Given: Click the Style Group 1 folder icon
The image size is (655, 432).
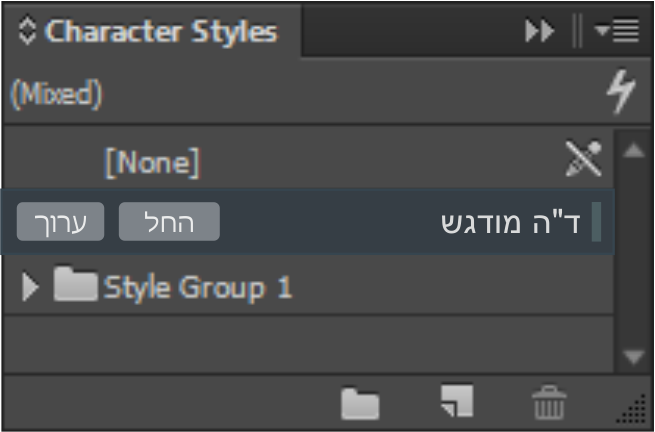Looking at the screenshot, I should (x=75, y=287).
